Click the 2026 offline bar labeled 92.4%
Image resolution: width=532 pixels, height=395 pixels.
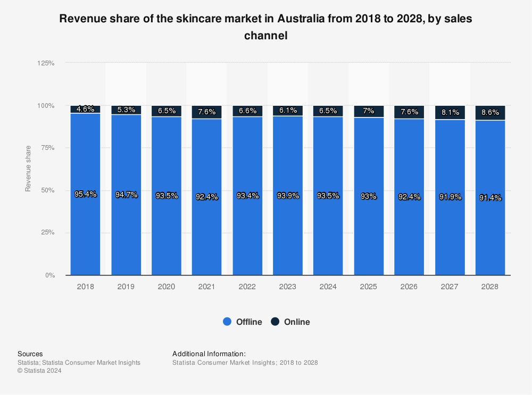pyautogui.click(x=409, y=223)
